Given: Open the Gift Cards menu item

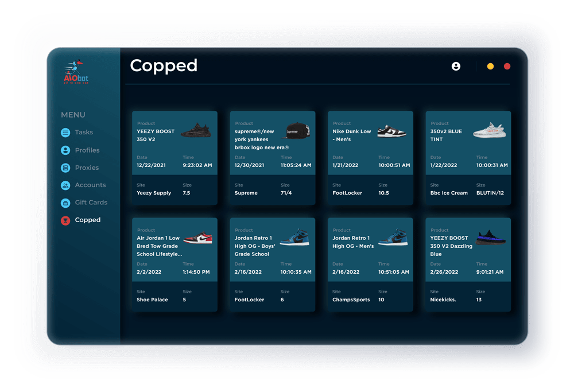Looking at the screenshot, I should click(91, 203).
